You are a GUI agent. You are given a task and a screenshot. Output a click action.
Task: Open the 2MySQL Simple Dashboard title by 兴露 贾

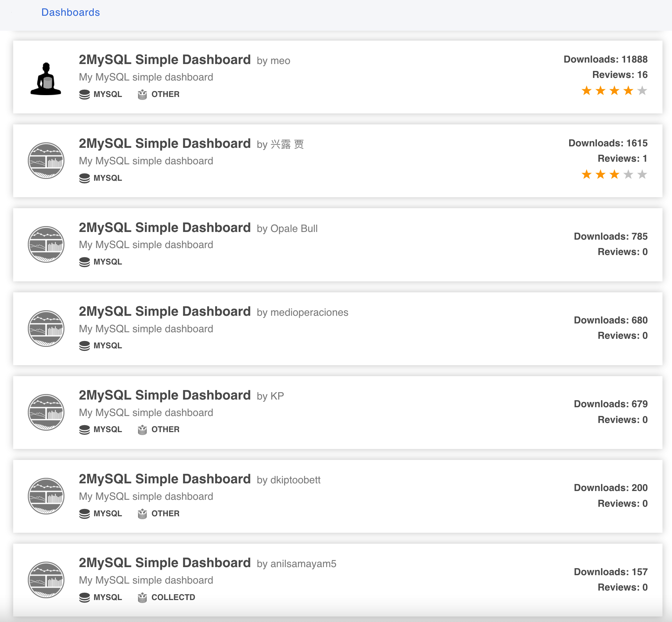165,143
